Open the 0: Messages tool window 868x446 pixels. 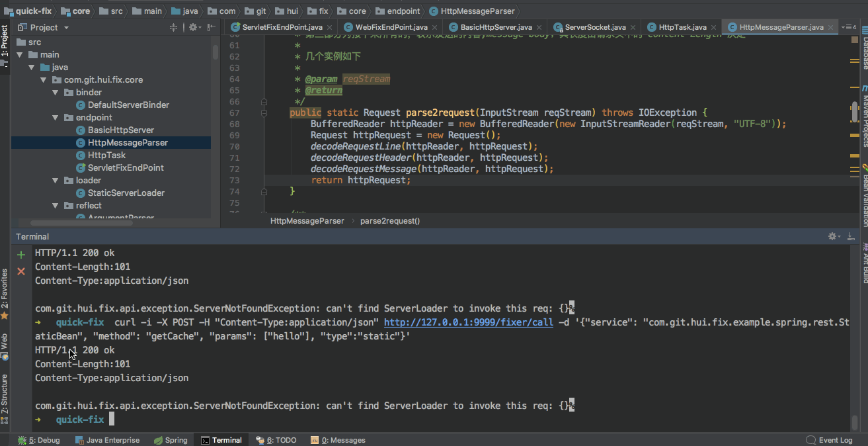[338, 440]
